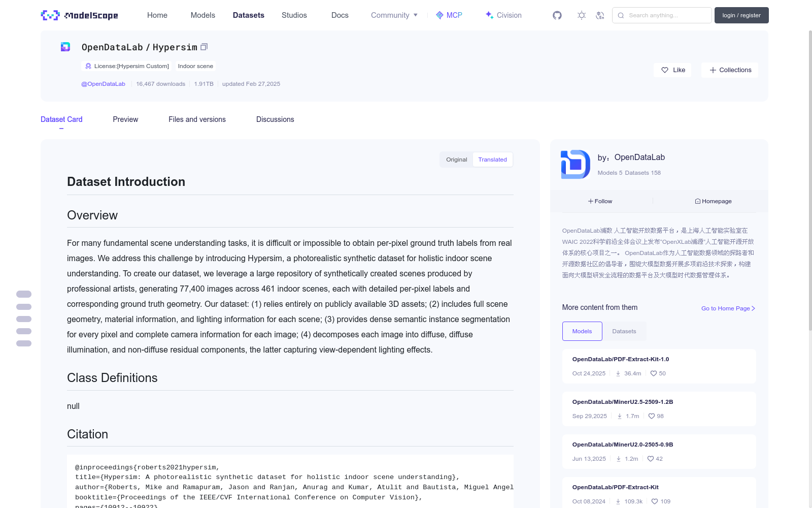Open the Discussions tab
Viewport: 812px width, 508px height.
[275, 119]
